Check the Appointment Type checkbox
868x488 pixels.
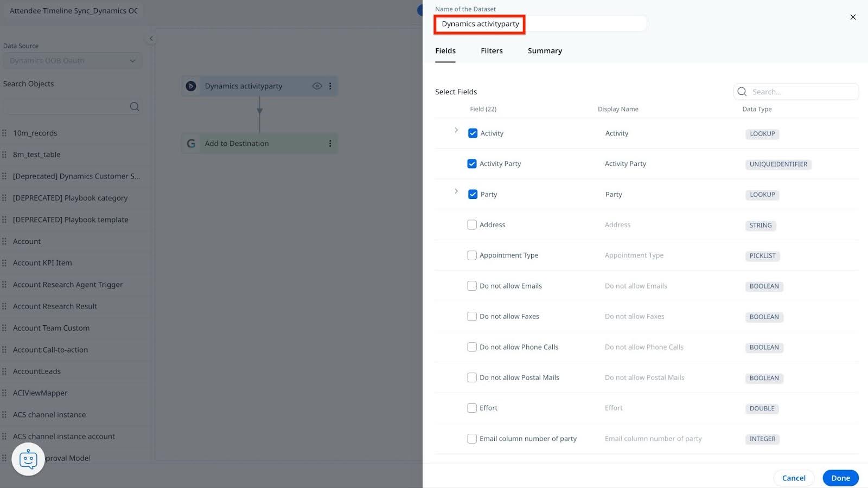coord(472,255)
